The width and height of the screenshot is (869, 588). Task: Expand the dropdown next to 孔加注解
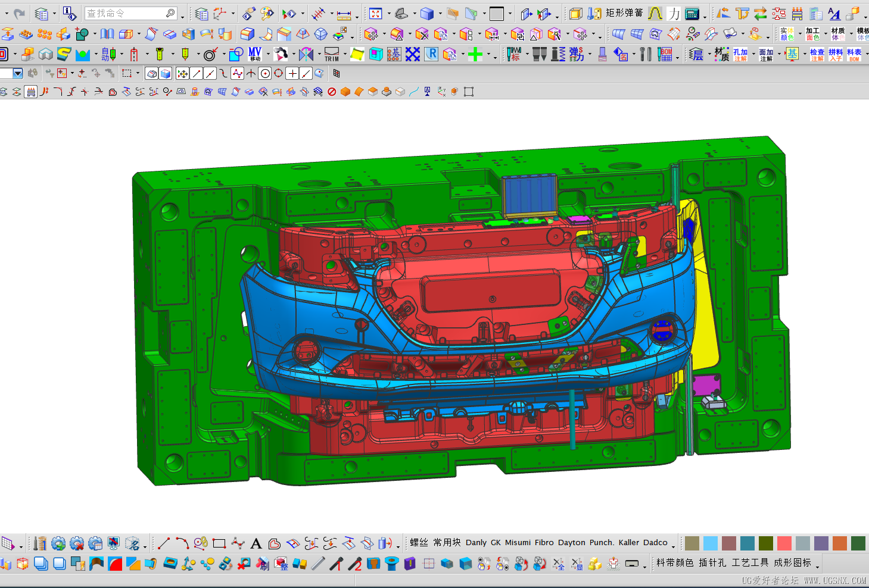pyautogui.click(x=753, y=55)
